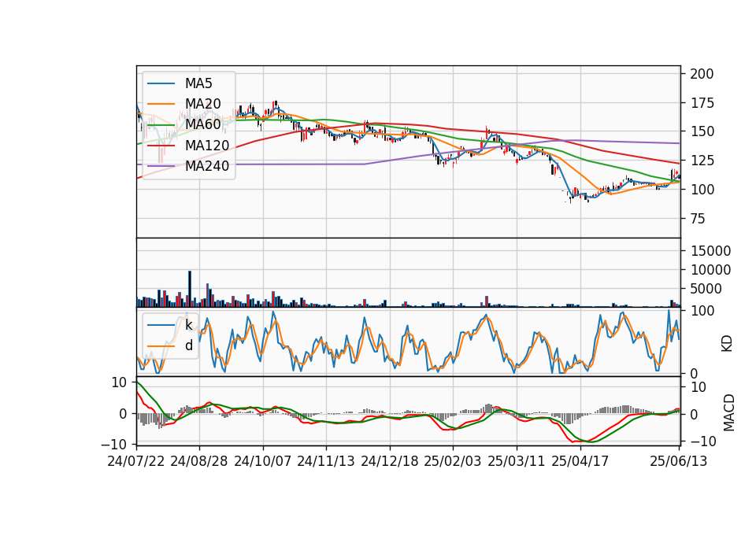
Task: Click the 25/04/17 date axis label
Action: (580, 461)
